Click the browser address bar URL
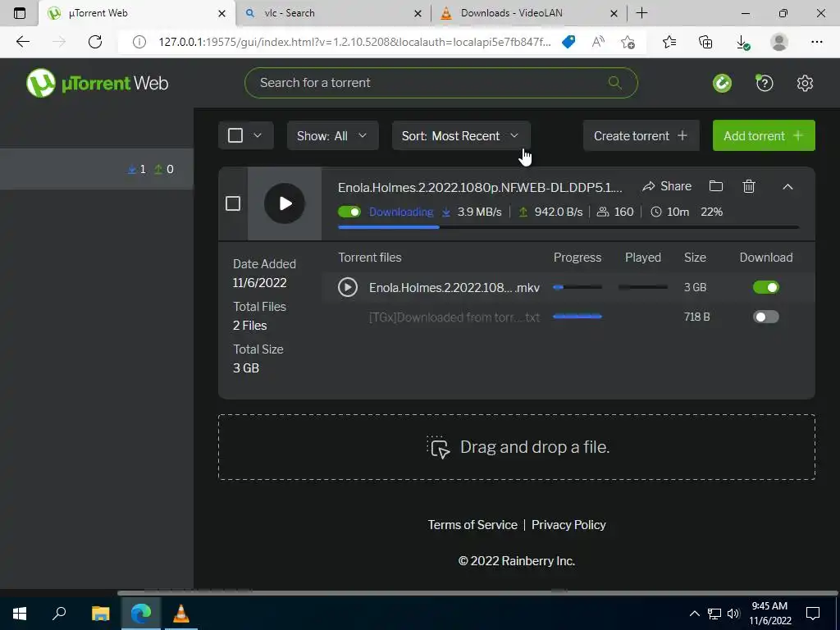The image size is (840, 630). (354, 42)
